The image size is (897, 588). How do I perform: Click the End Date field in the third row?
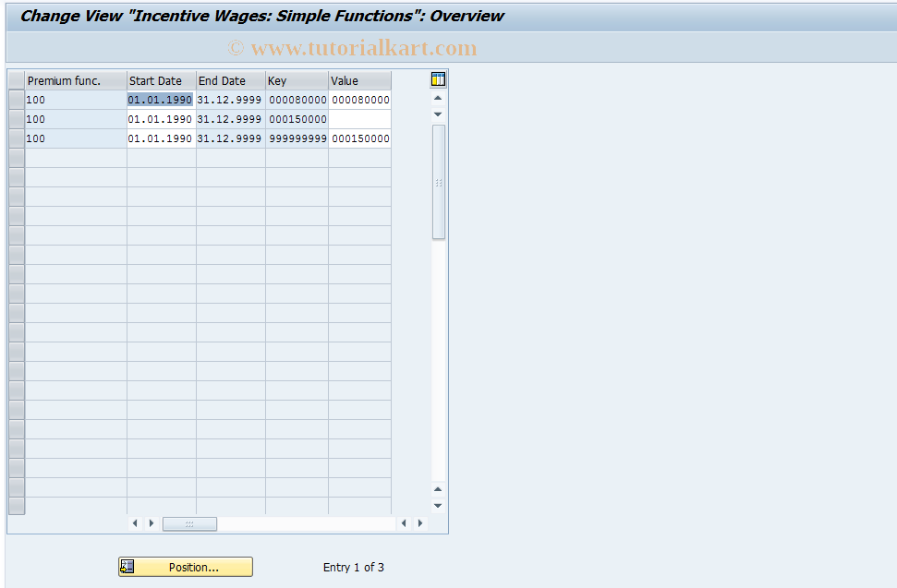coord(231,138)
